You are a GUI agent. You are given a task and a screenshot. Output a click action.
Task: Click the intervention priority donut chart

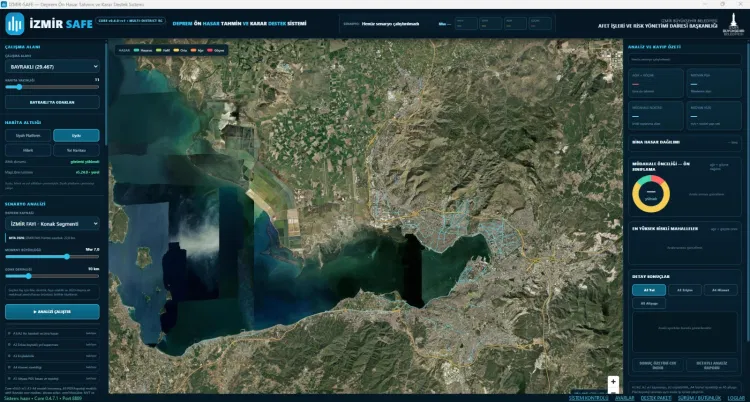tap(651, 194)
